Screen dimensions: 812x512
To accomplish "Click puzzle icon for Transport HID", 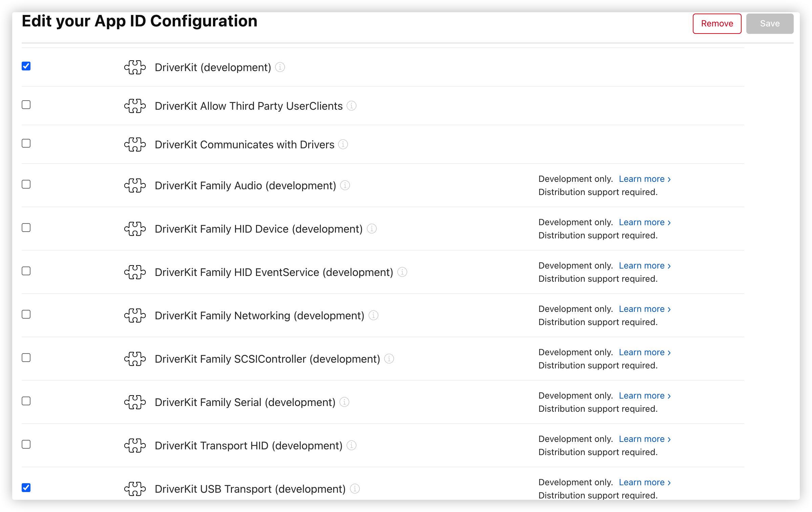I will point(135,445).
